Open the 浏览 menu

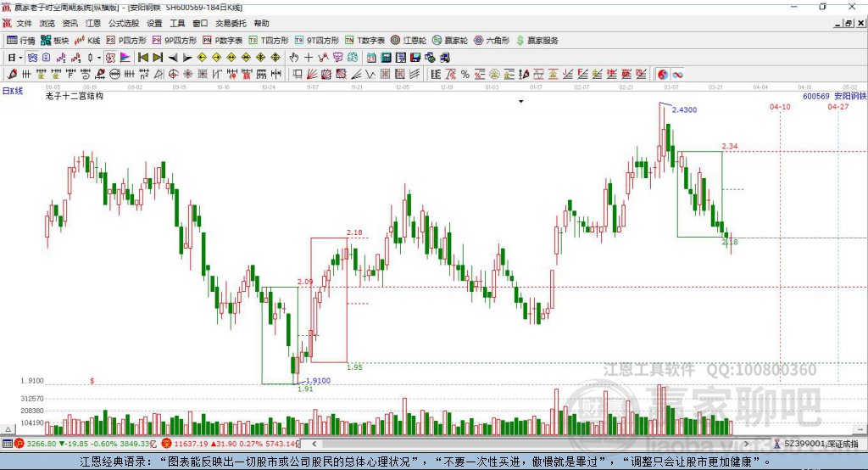[47, 23]
